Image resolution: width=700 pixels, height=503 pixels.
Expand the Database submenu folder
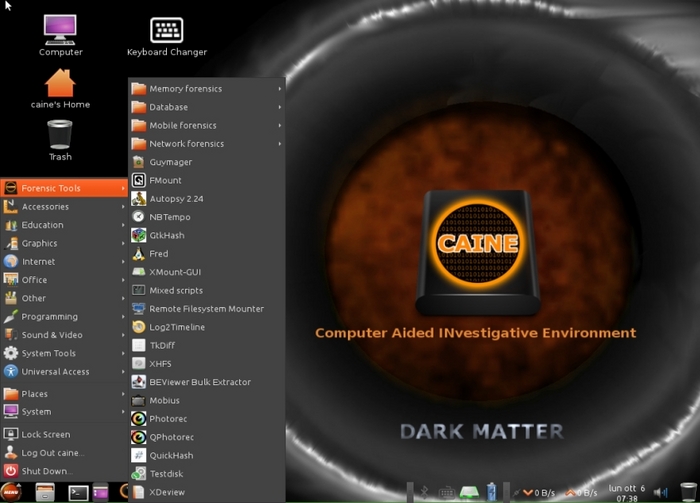point(168,107)
